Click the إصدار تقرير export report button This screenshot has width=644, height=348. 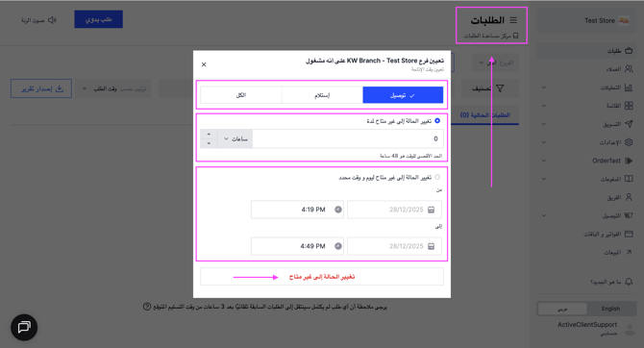point(41,88)
